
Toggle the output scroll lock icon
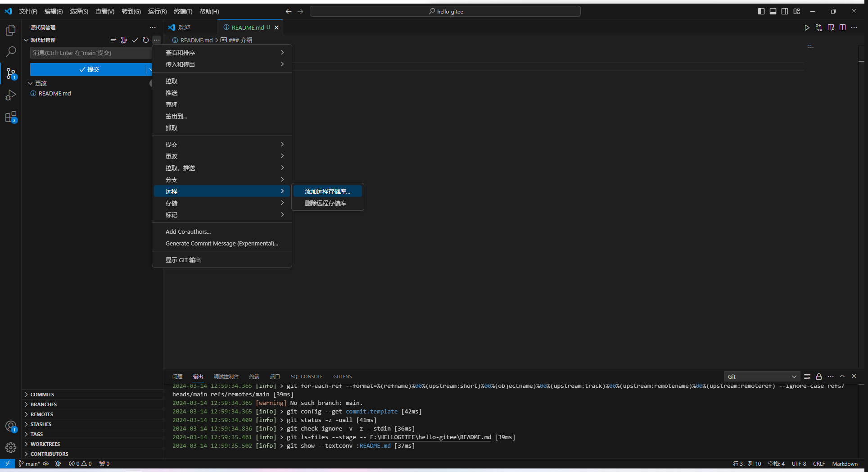(819, 377)
